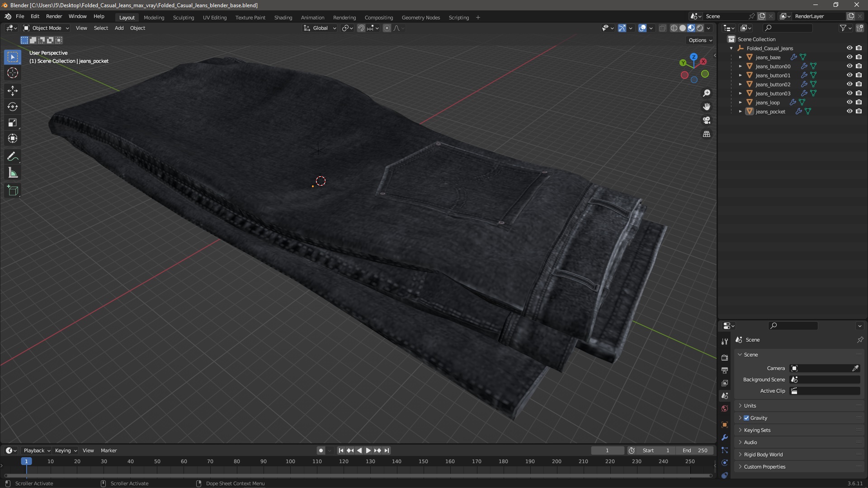Switch orthographic/perspective with the grid icon
Viewport: 868px width, 488px height.
point(707,134)
